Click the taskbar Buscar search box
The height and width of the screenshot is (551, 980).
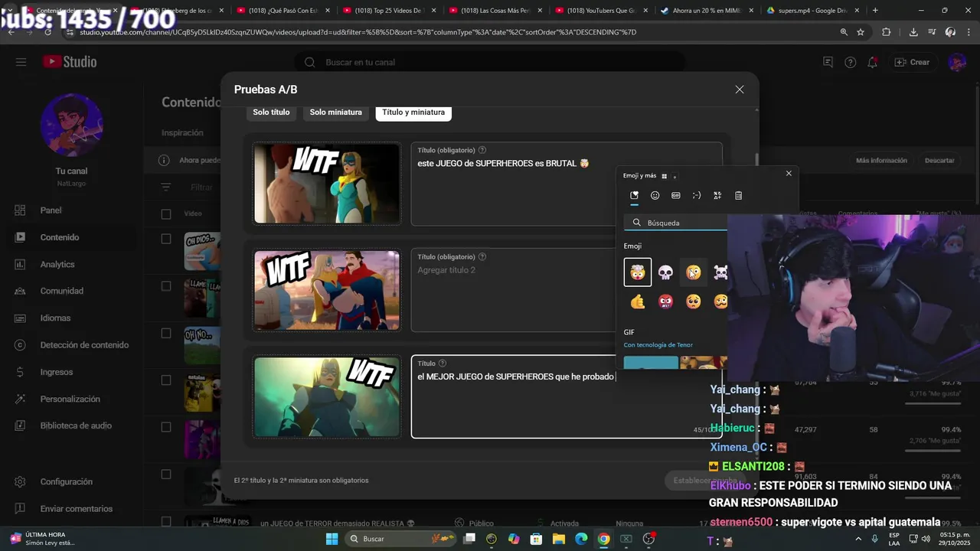tap(402, 539)
